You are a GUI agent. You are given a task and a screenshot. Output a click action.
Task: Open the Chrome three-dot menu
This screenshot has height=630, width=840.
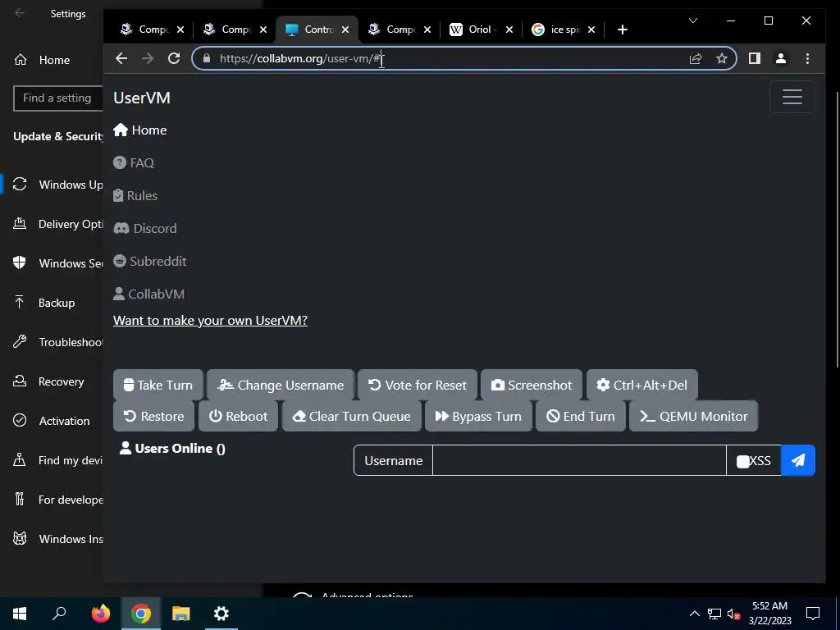[807, 58]
